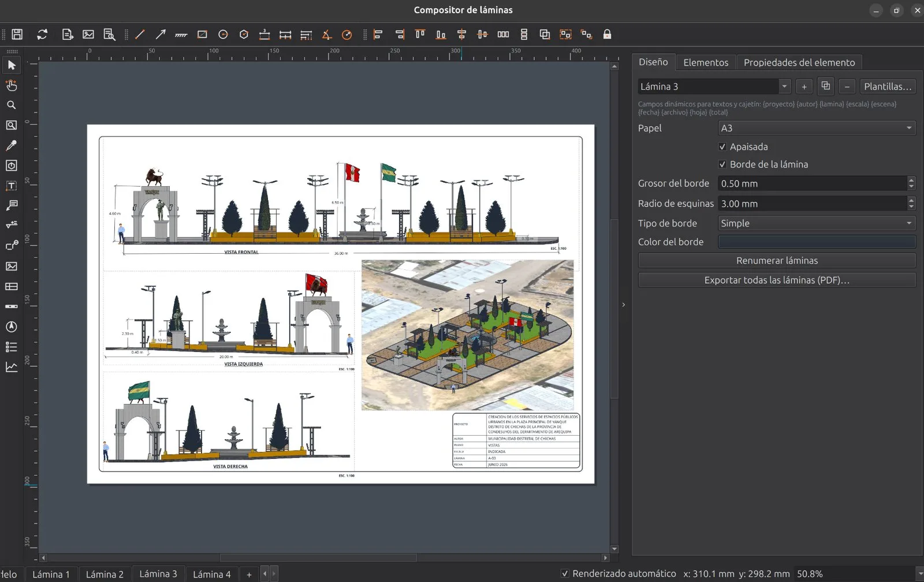
Task: Select the scale bar tool
Action: [12, 306]
